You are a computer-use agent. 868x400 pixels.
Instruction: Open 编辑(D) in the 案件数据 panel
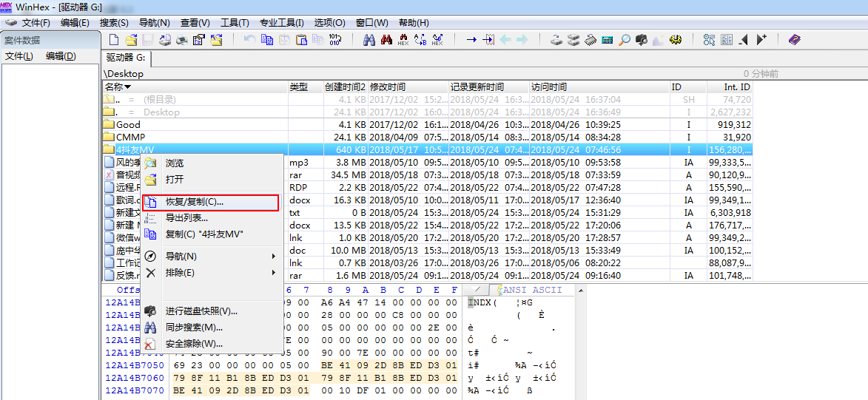click(x=61, y=56)
